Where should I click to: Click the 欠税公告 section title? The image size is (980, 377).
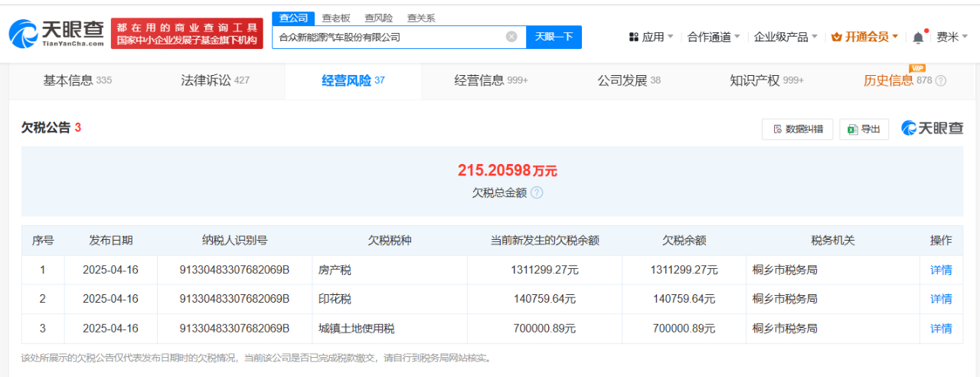click(46, 128)
